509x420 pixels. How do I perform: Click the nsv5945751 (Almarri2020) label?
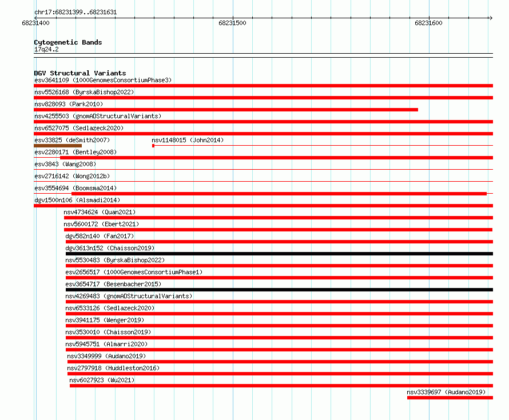click(106, 344)
